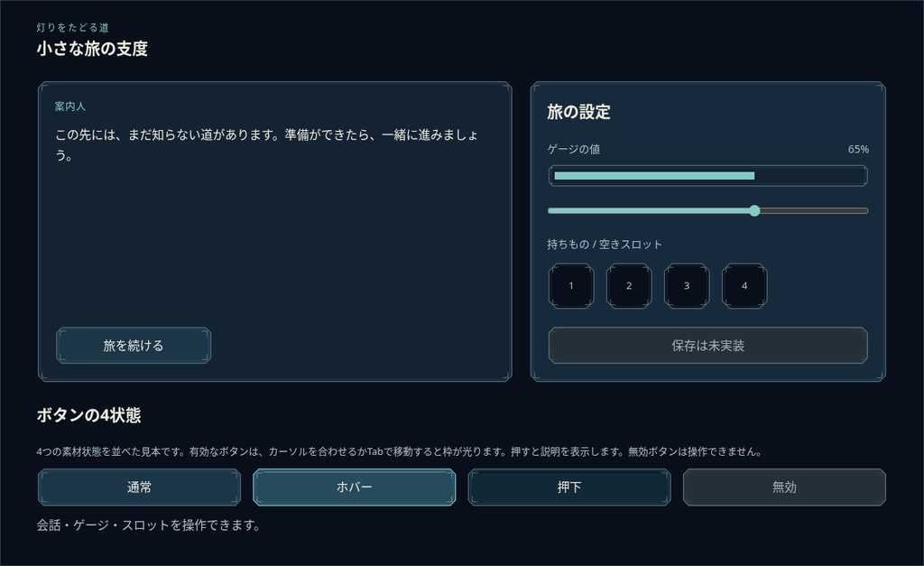Click the ホバー state button
This screenshot has width=924, height=566.
point(354,487)
